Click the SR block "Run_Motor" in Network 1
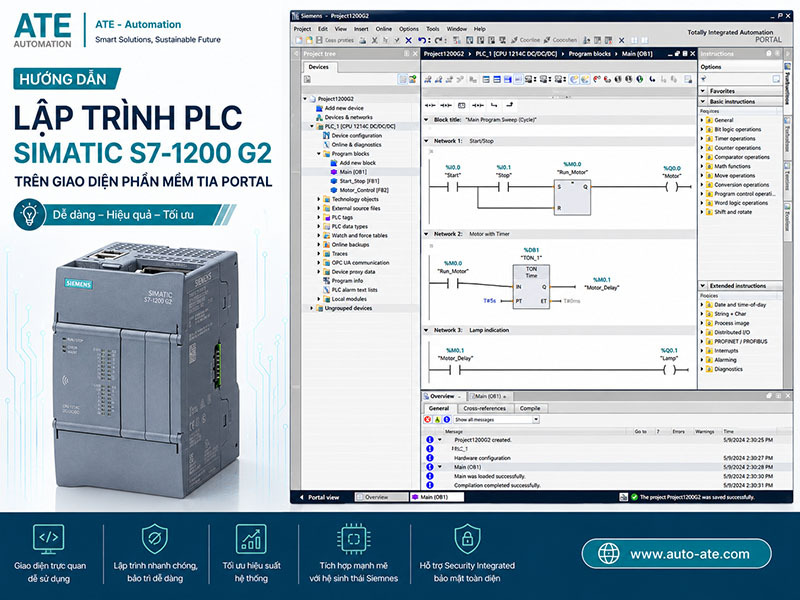 [x=572, y=197]
